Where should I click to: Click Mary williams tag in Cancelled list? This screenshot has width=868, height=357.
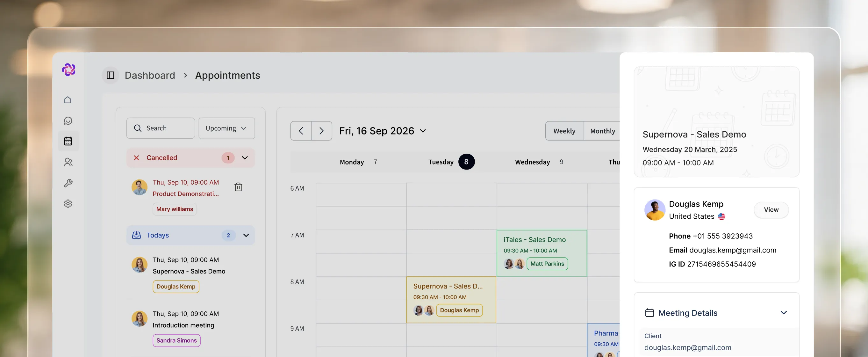pyautogui.click(x=175, y=209)
